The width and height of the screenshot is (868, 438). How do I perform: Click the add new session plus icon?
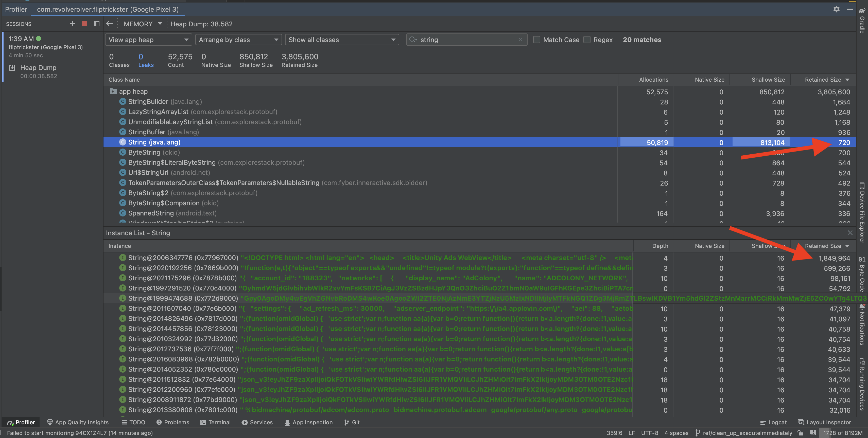(x=72, y=24)
